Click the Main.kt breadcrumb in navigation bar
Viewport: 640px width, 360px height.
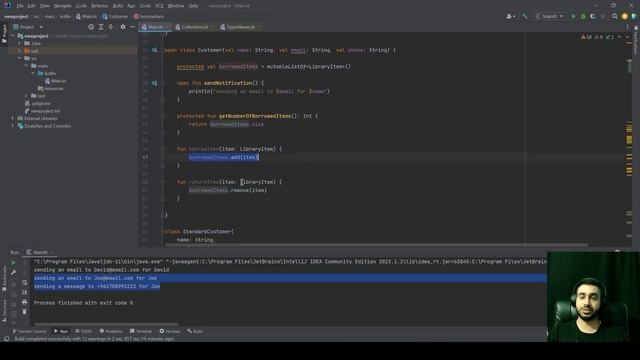click(86, 17)
